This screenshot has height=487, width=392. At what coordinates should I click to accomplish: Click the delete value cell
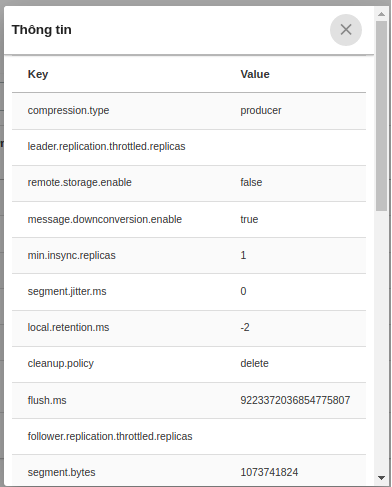click(x=254, y=363)
